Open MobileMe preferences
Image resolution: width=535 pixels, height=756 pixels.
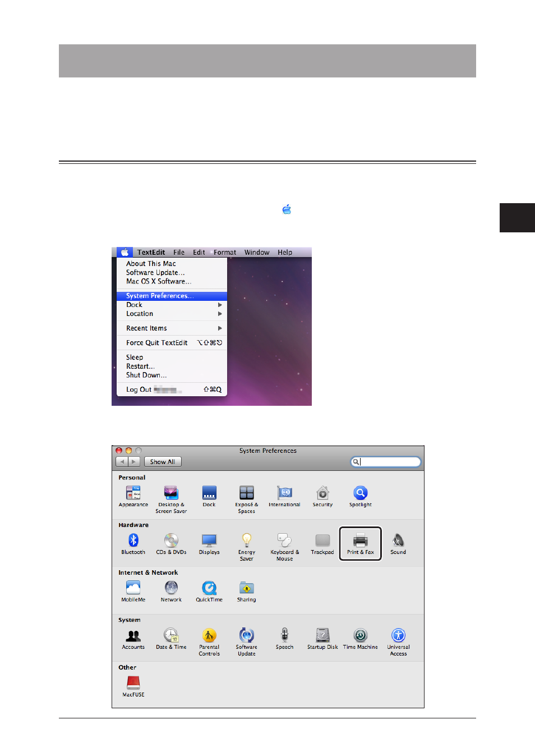(x=133, y=592)
